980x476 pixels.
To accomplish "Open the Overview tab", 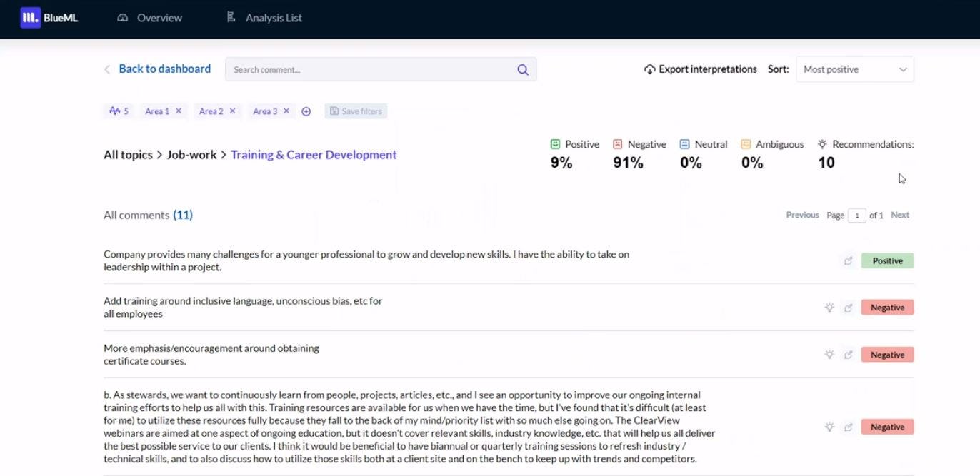I will (x=150, y=18).
